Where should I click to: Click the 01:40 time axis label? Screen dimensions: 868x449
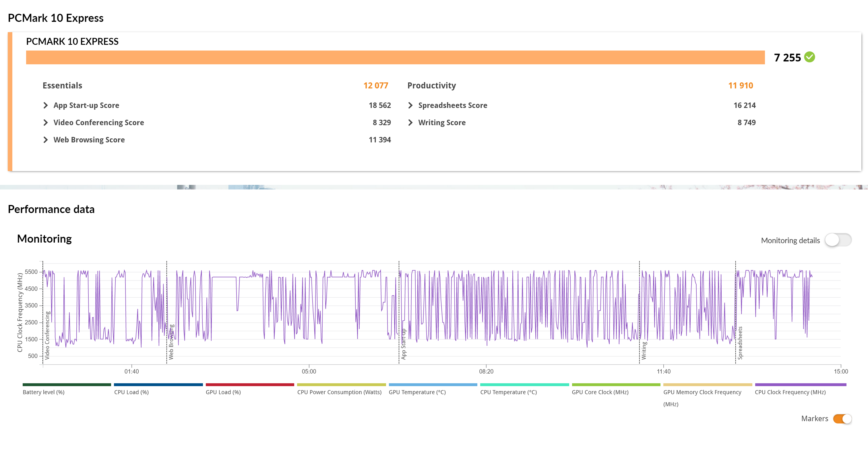pos(131,371)
